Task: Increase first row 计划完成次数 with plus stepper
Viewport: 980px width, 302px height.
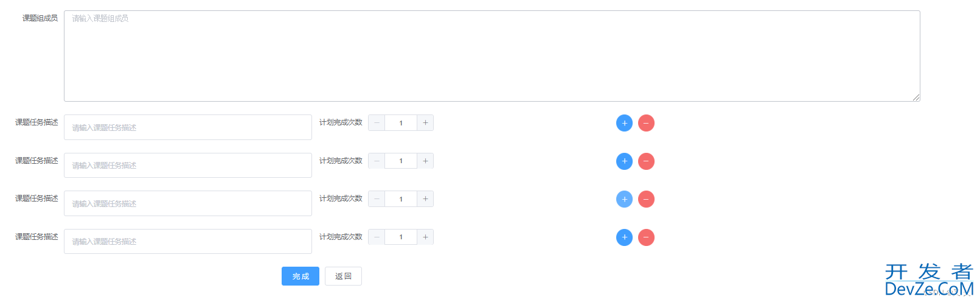Action: tap(425, 123)
